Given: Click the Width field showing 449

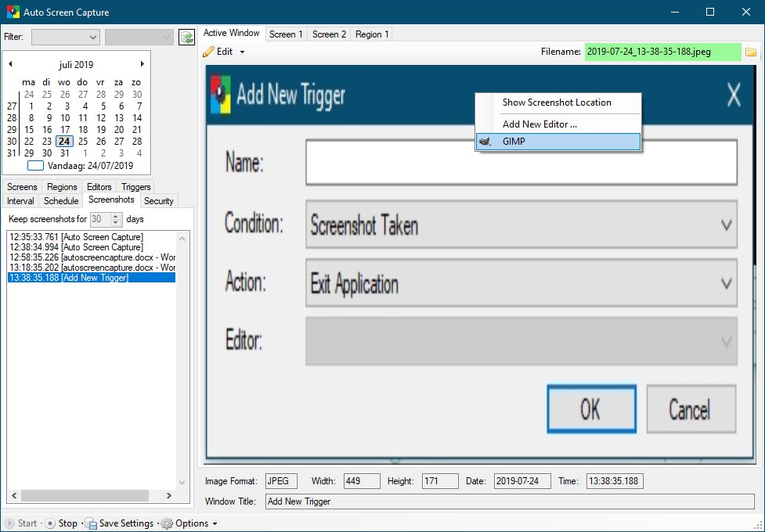Looking at the screenshot, I should 362,481.
